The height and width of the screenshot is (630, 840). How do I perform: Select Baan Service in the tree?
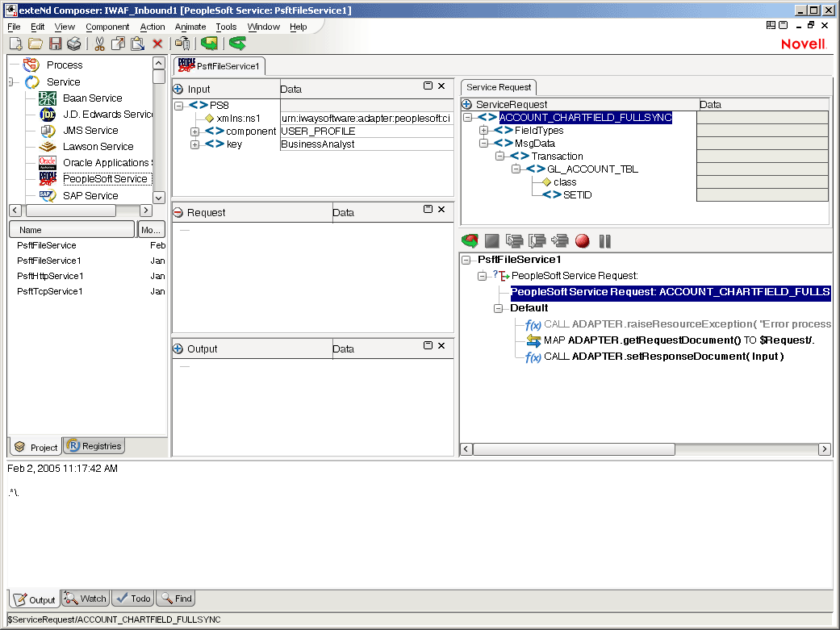92,98
